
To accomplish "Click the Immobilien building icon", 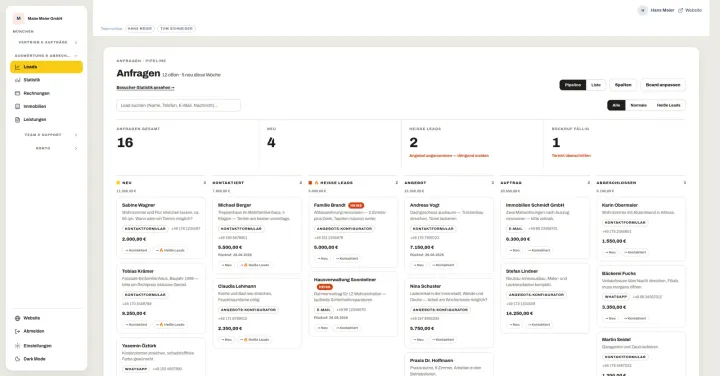I will (17, 106).
